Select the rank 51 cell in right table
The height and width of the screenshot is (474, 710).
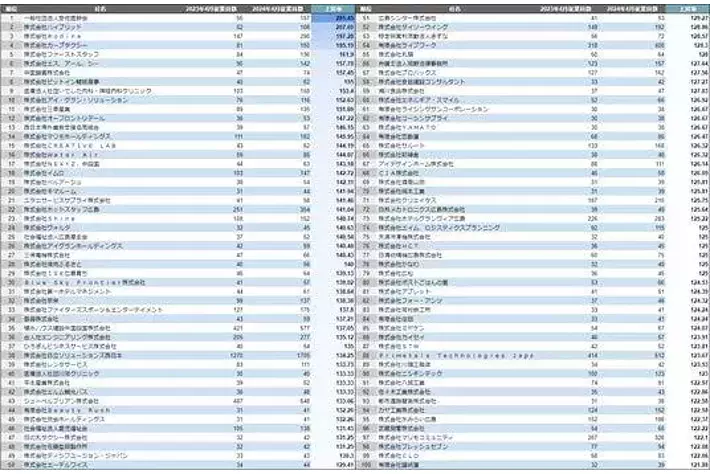[366, 17]
